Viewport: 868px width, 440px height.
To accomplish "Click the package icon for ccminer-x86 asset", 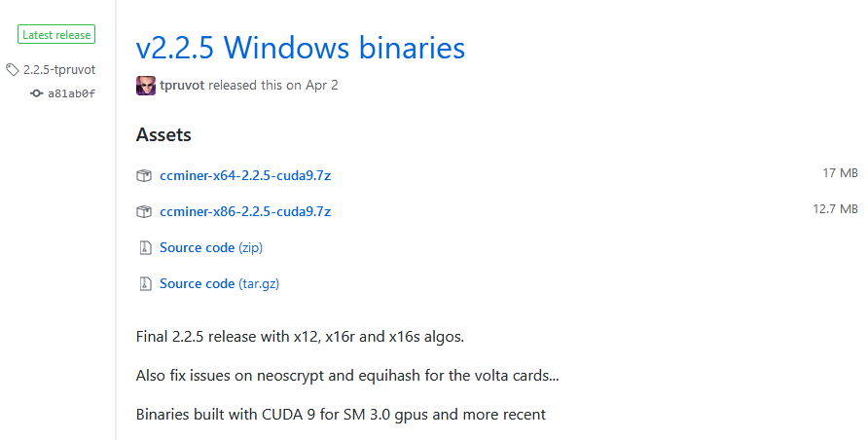I will point(144,212).
